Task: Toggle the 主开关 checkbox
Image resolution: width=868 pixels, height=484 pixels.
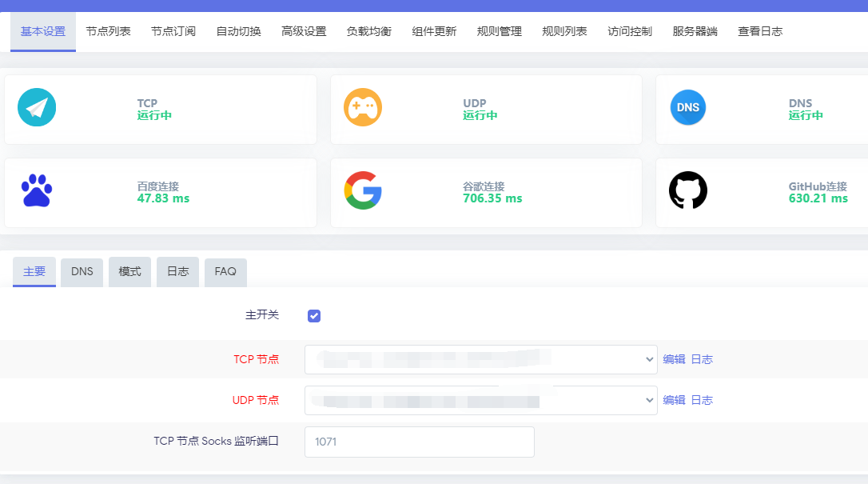Action: (x=314, y=316)
